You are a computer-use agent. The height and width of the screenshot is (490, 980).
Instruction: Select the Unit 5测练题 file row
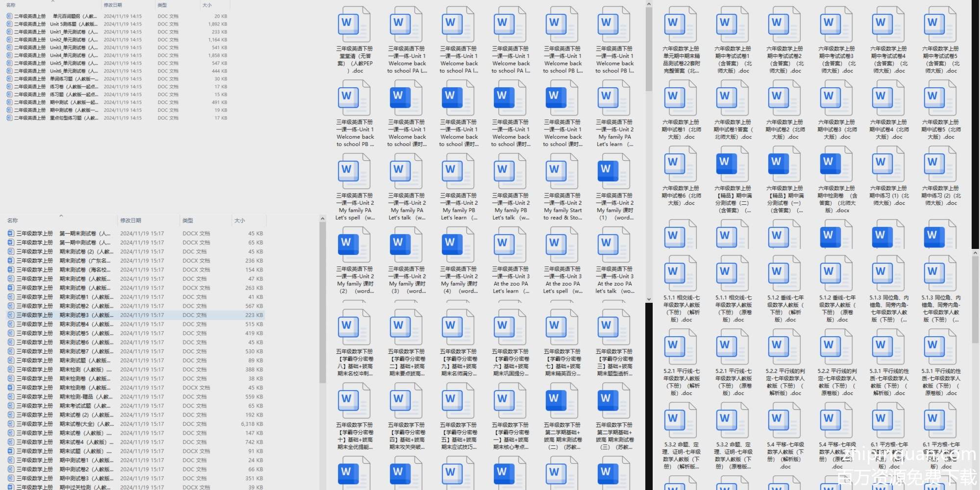pyautogui.click(x=73, y=24)
